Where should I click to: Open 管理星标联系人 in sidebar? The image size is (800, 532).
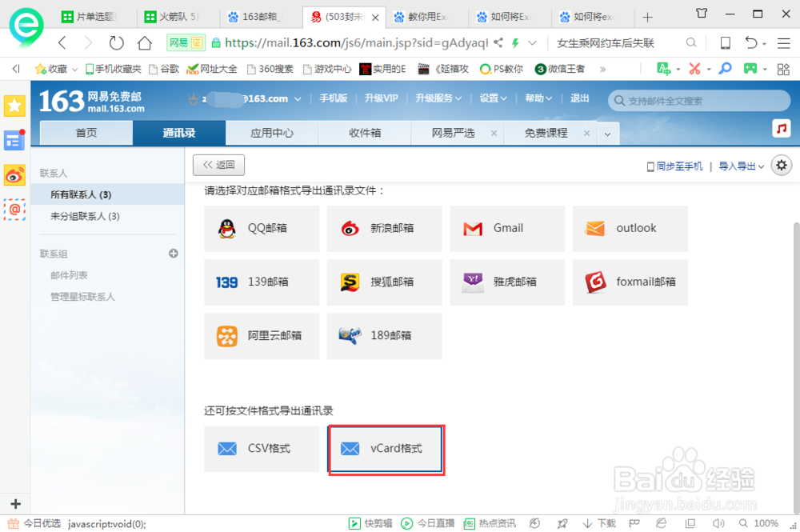coord(82,297)
